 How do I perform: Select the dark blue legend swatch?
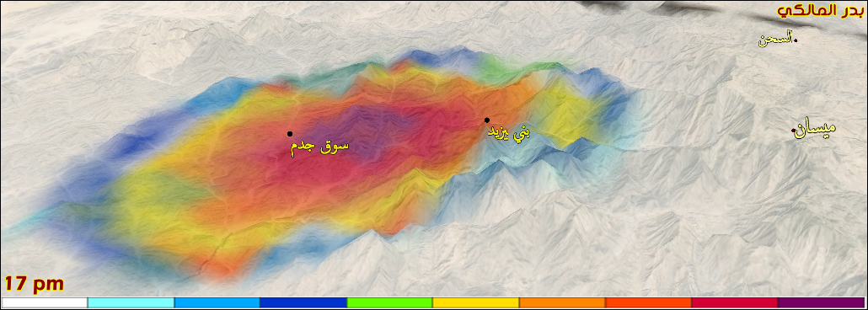coord(303,302)
